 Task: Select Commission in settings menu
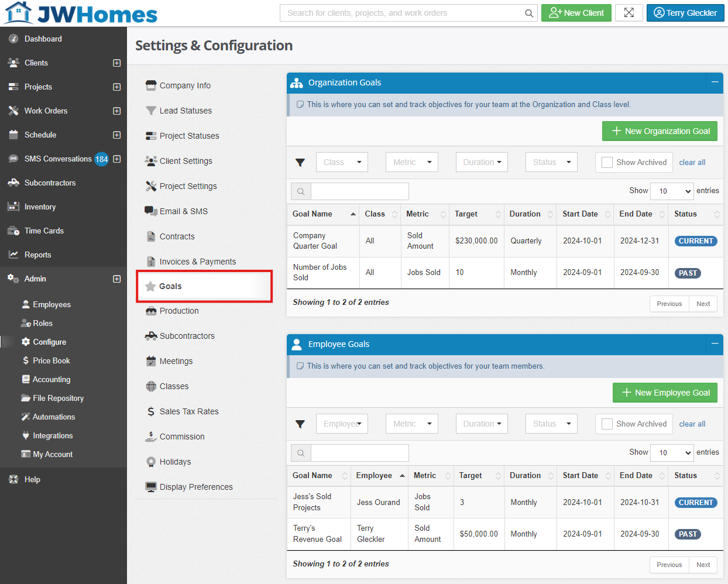(x=182, y=437)
